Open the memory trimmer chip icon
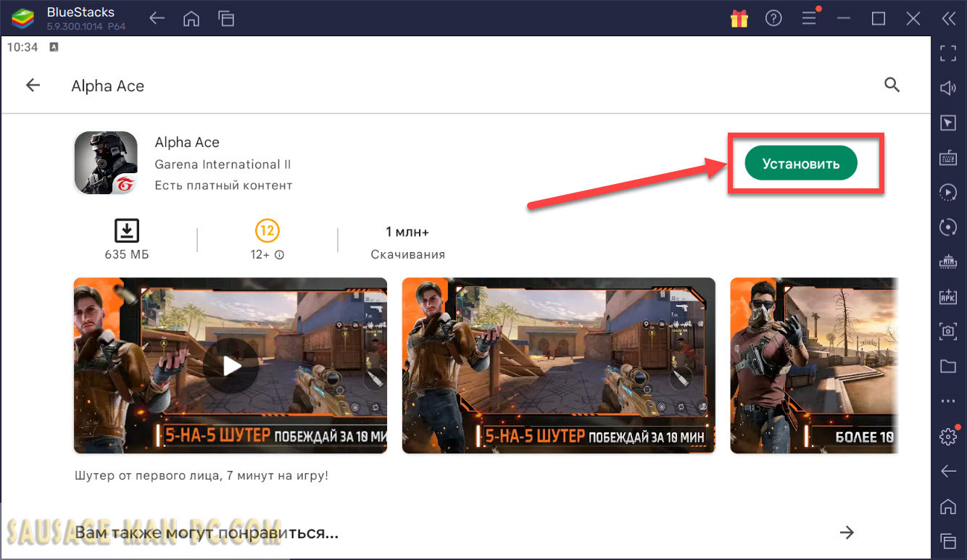The height and width of the screenshot is (560, 967). [x=948, y=262]
